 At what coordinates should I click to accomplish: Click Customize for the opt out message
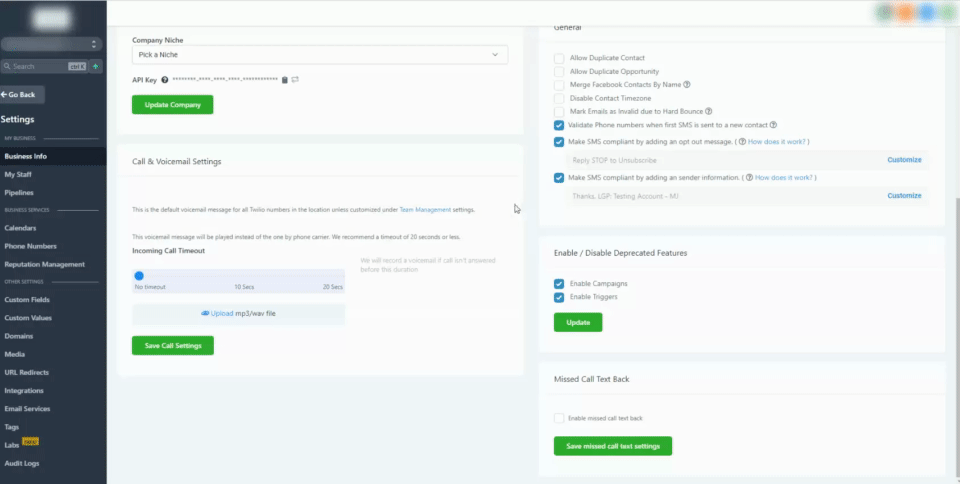[904, 160]
